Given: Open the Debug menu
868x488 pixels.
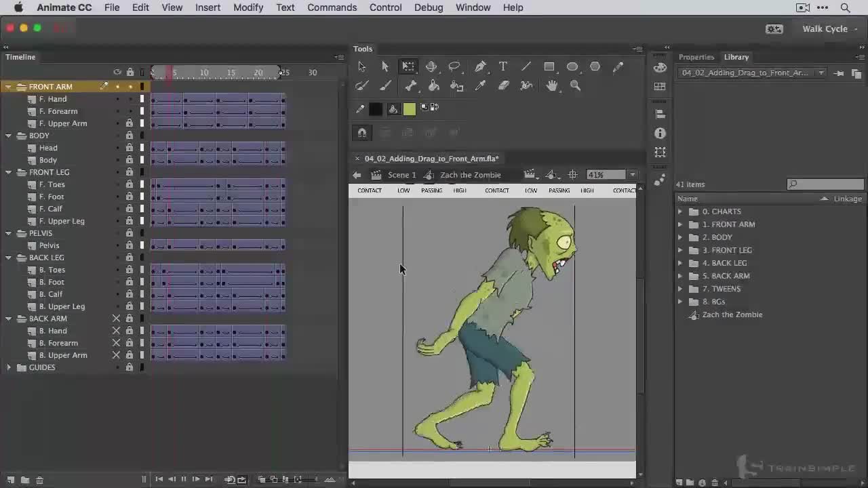Looking at the screenshot, I should point(429,7).
